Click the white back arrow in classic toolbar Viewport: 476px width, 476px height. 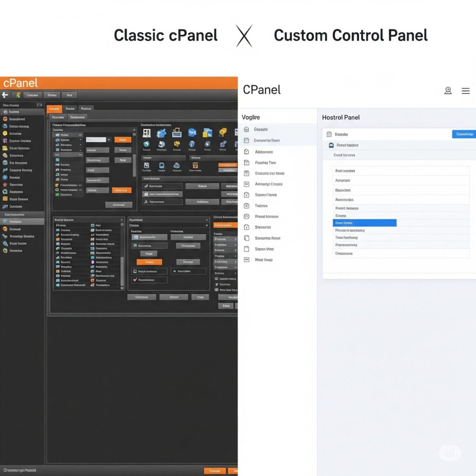pyautogui.click(x=5, y=95)
